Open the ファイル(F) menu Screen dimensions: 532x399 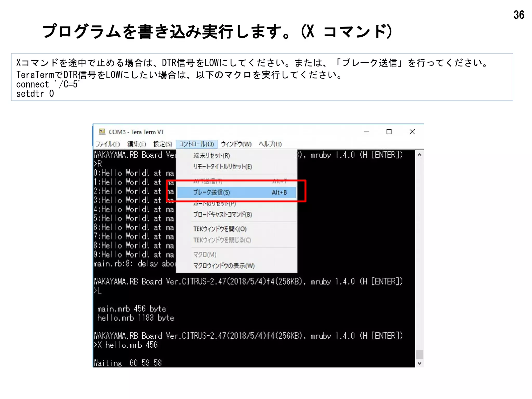point(108,144)
